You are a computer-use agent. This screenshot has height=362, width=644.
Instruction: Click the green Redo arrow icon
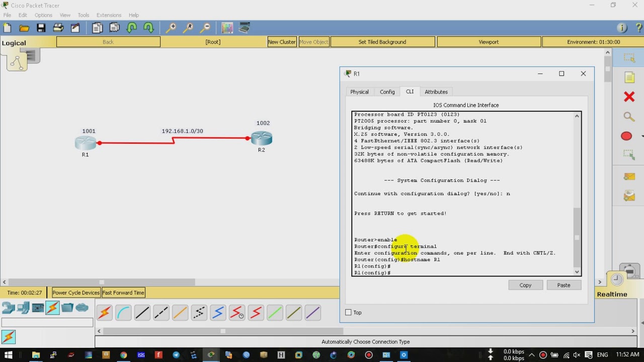149,28
